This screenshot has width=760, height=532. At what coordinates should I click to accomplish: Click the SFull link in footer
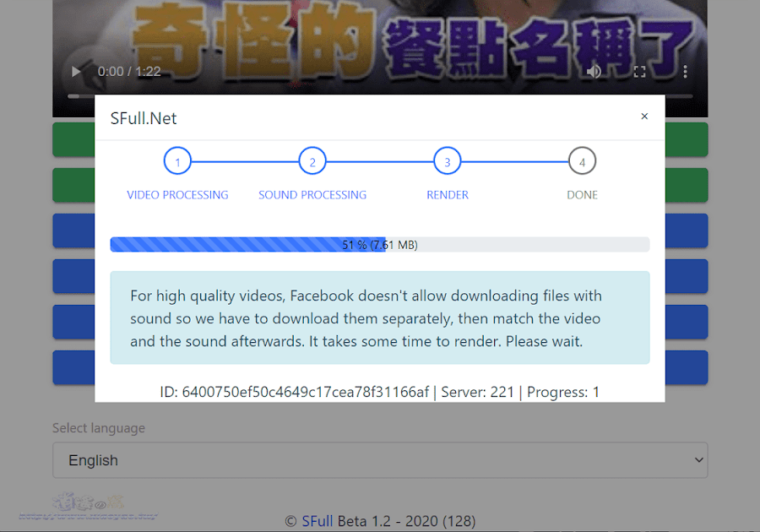click(x=317, y=521)
